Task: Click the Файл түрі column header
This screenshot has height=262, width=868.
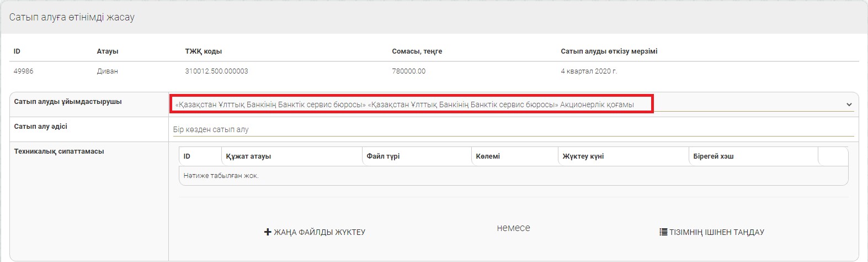Action: (383, 156)
